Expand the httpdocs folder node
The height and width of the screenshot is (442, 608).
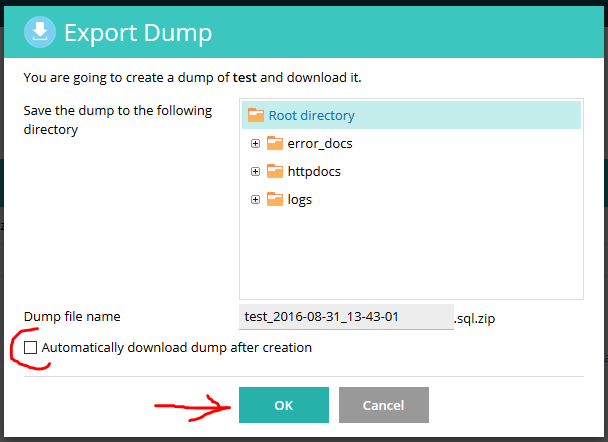click(256, 171)
